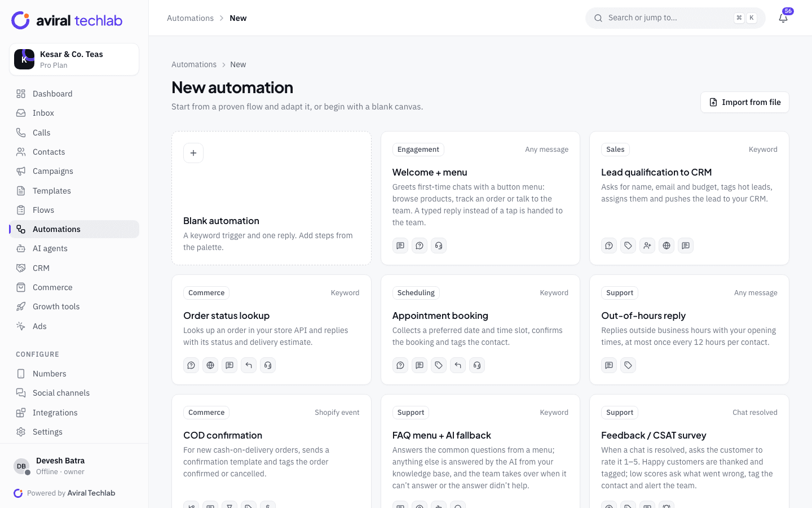Open Social channels settings

(74, 393)
